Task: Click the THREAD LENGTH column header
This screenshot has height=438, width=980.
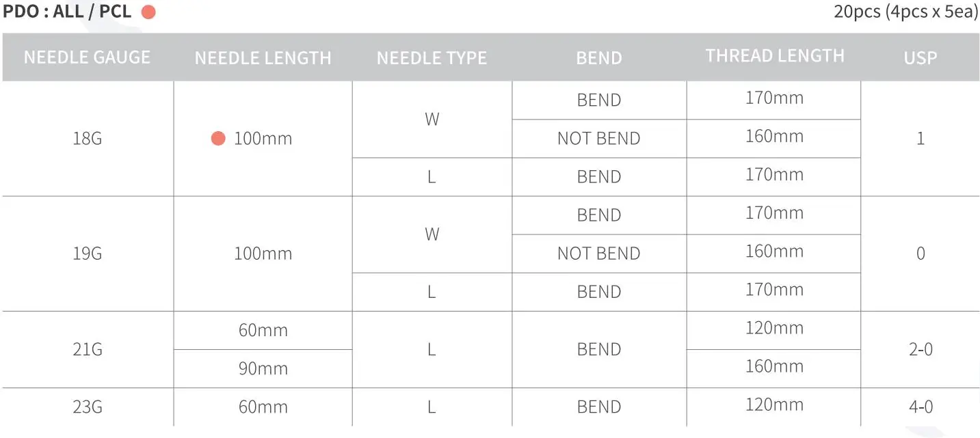Action: point(774,56)
